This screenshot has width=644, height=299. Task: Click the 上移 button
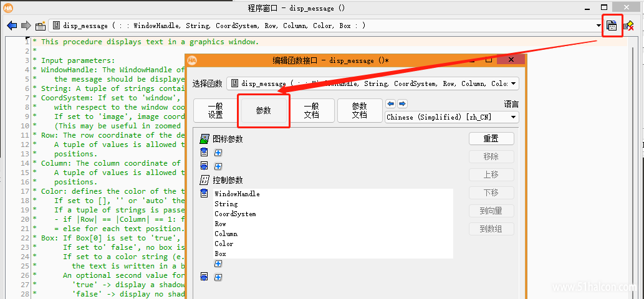(x=491, y=174)
